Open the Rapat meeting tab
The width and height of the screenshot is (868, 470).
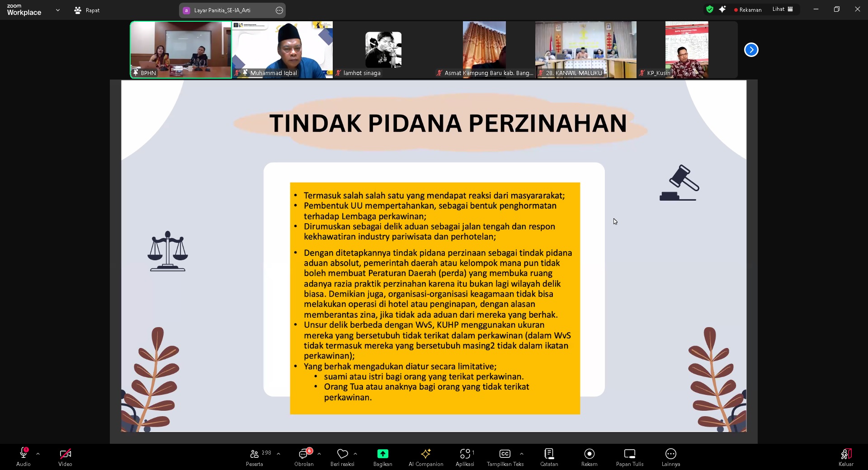[87, 10]
